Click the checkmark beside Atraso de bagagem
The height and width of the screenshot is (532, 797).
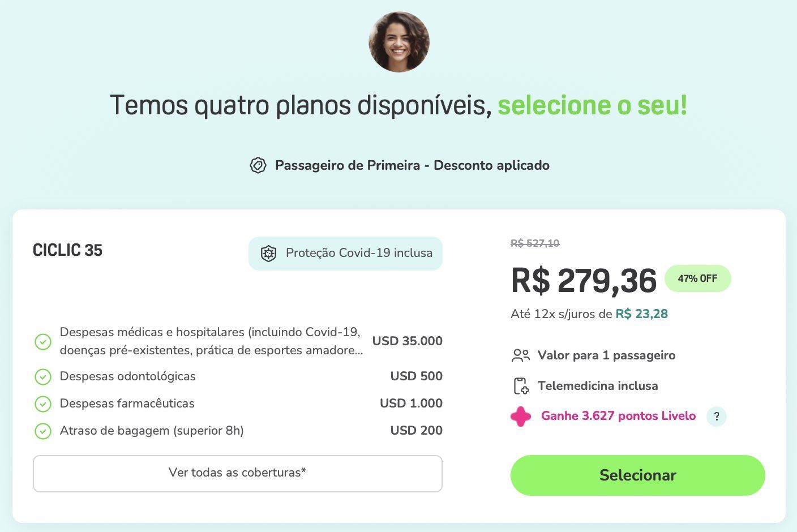tap(43, 431)
